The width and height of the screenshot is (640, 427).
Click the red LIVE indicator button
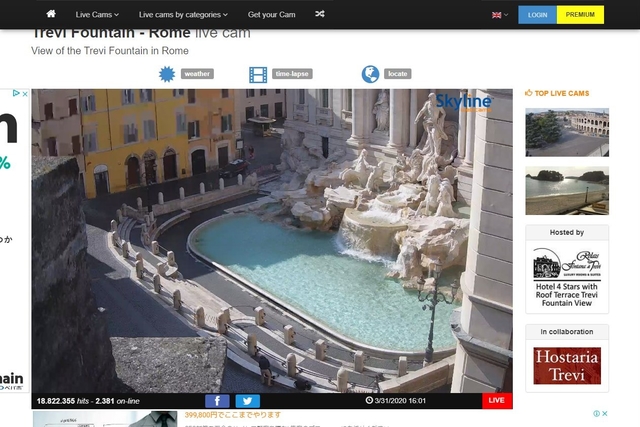tap(497, 400)
